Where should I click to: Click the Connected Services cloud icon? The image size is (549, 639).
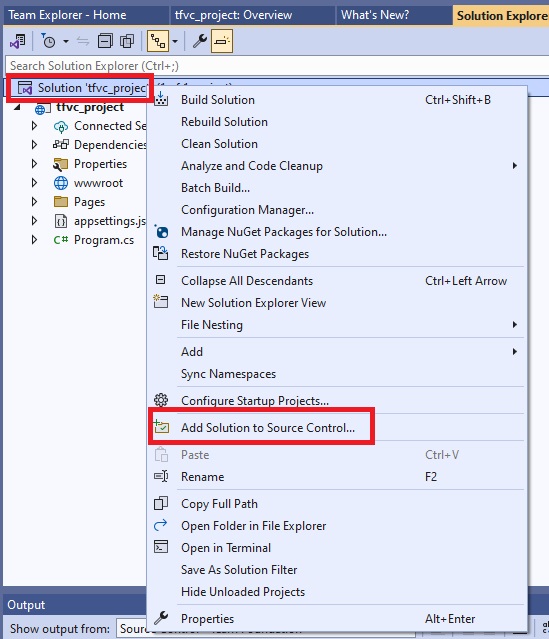coord(61,126)
